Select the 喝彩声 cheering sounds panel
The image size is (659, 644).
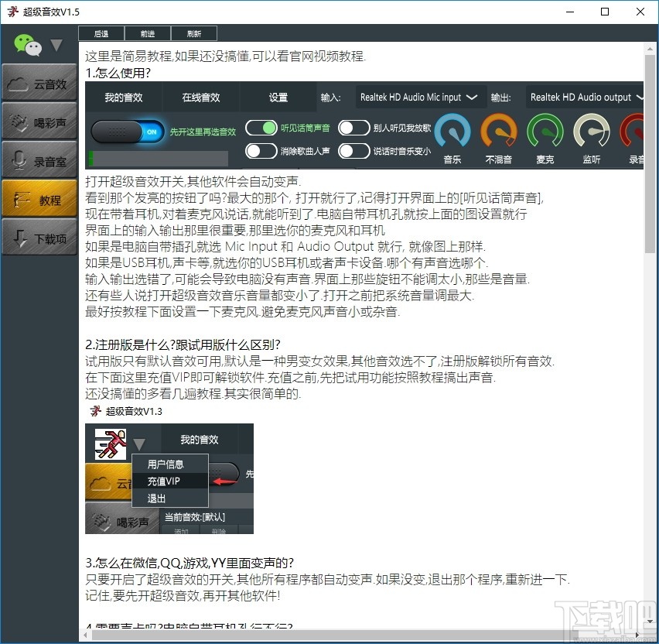click(x=39, y=122)
